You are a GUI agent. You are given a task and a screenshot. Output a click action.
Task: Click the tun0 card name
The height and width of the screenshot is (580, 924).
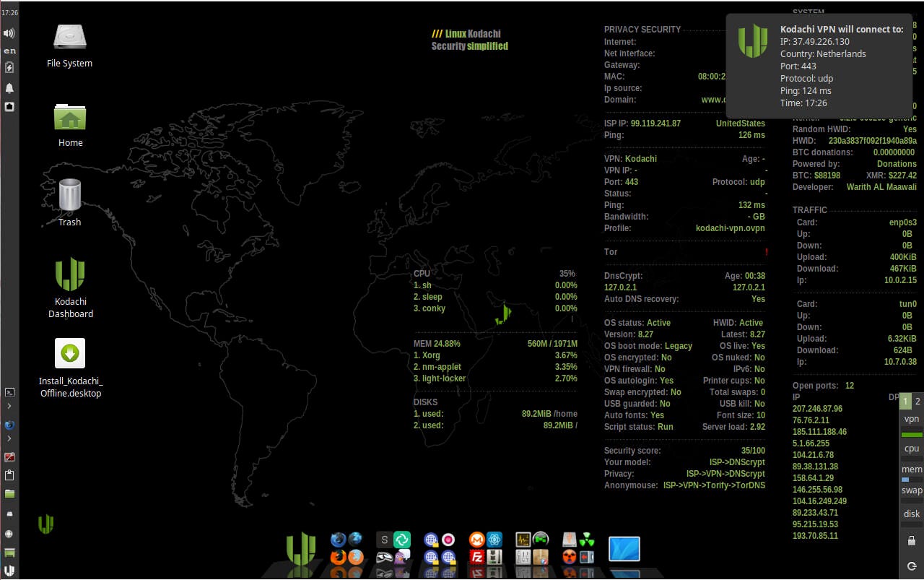tap(907, 304)
